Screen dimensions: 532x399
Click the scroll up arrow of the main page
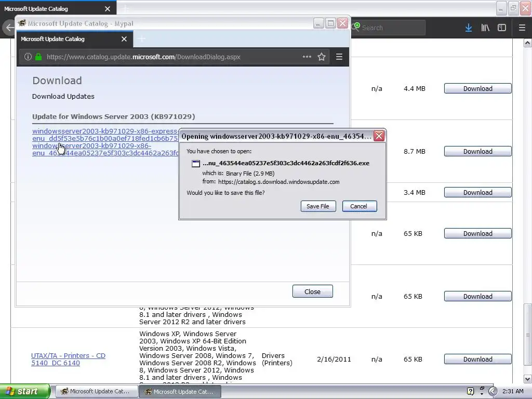click(x=527, y=43)
